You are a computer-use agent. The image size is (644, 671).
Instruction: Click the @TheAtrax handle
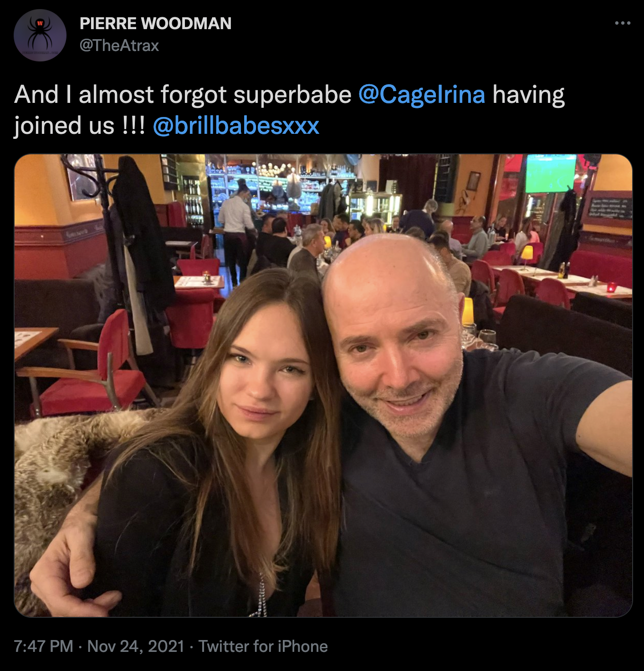(x=119, y=46)
